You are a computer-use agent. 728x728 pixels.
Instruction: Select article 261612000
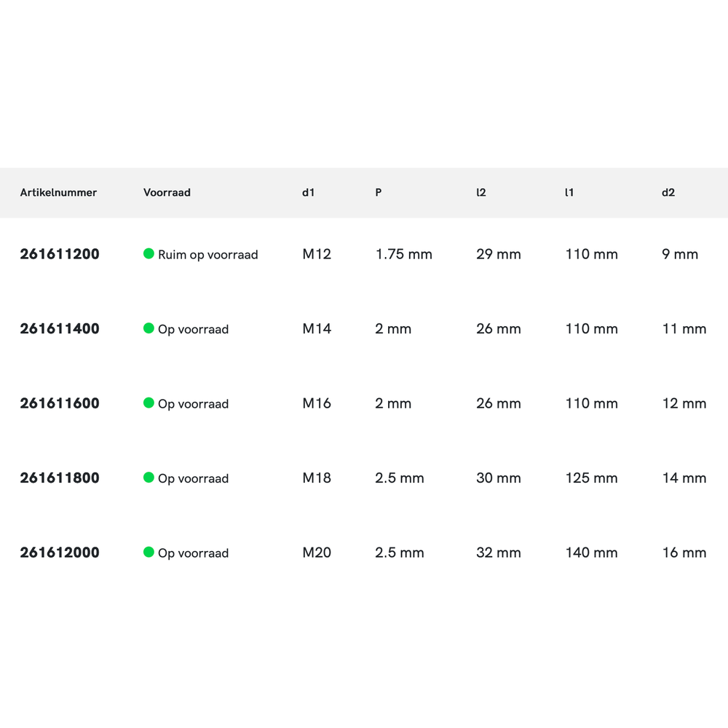tap(60, 553)
